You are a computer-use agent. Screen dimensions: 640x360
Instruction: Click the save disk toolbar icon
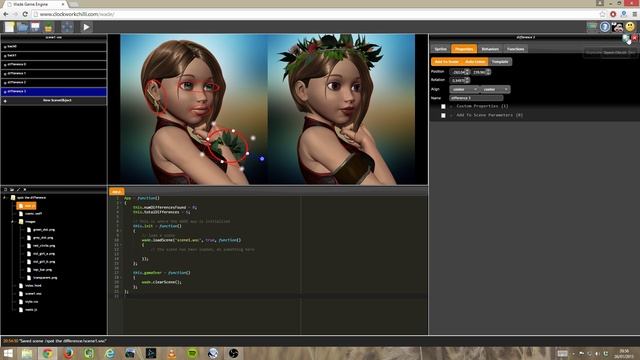[x=36, y=27]
